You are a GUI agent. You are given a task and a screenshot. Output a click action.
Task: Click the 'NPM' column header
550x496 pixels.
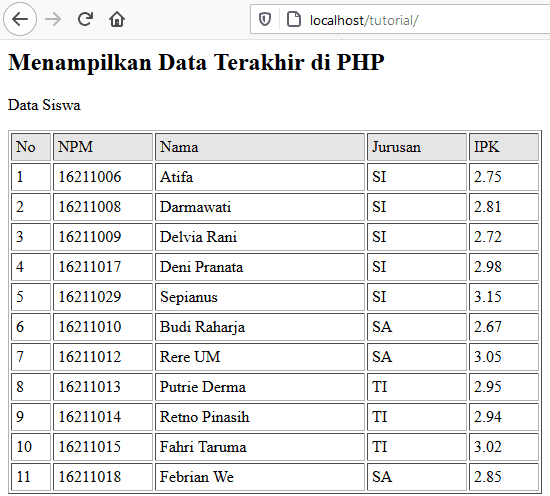[103, 147]
